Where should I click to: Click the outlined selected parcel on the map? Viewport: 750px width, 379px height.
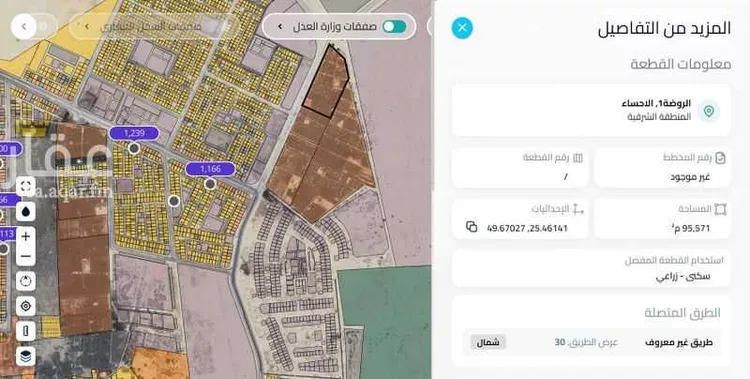pyautogui.click(x=326, y=82)
